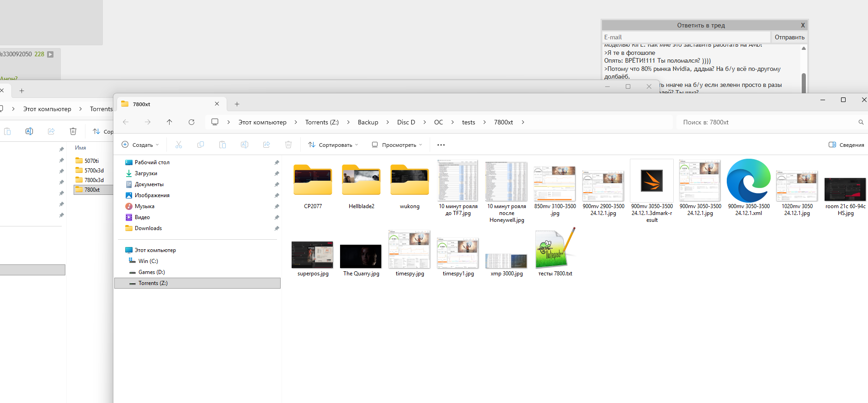868x403 pixels.
Task: Click post link 228 on the forum page
Action: [39, 54]
